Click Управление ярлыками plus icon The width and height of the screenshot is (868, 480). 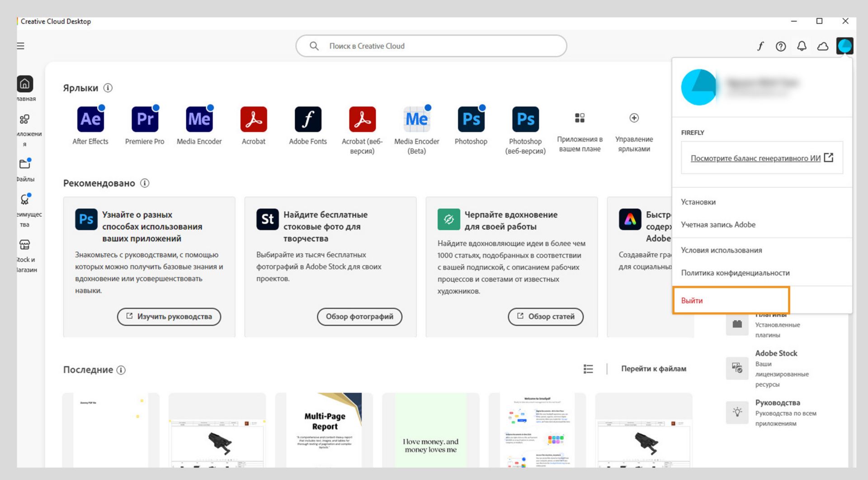pyautogui.click(x=634, y=118)
